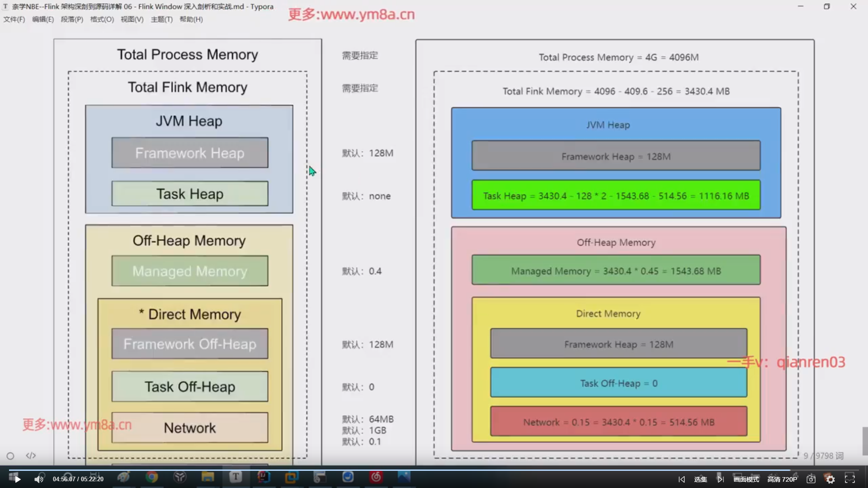Skip to next episode in player
868x488 pixels.
click(721, 479)
